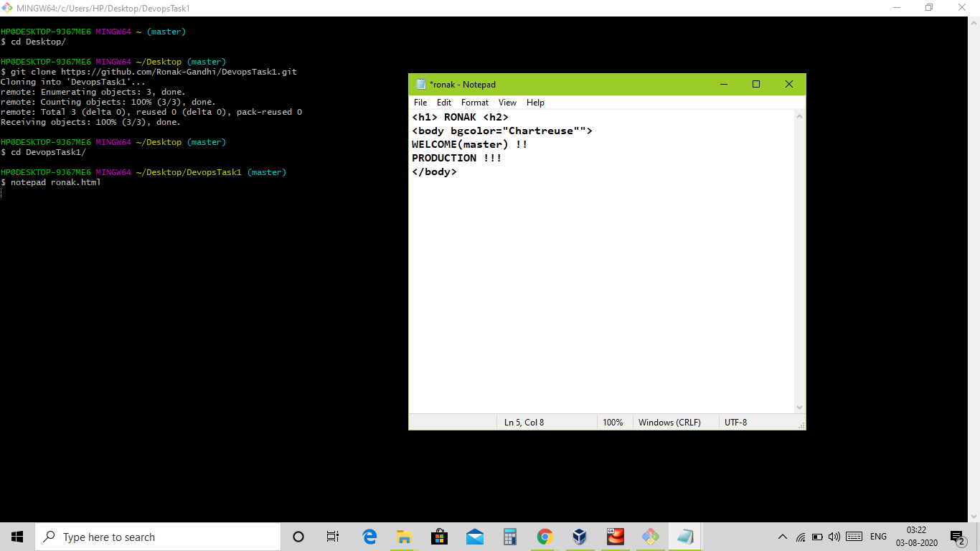
Task: Click the Type here to search box
Action: point(158,536)
